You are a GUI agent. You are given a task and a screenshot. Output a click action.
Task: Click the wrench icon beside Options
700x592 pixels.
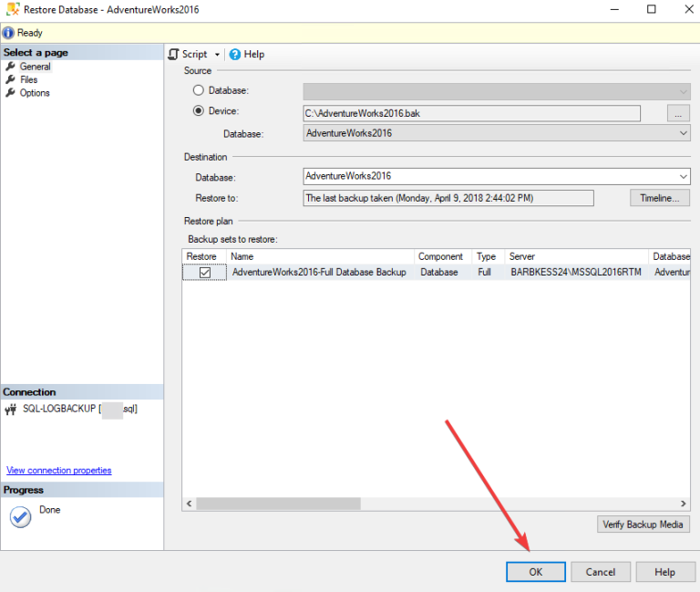click(10, 92)
